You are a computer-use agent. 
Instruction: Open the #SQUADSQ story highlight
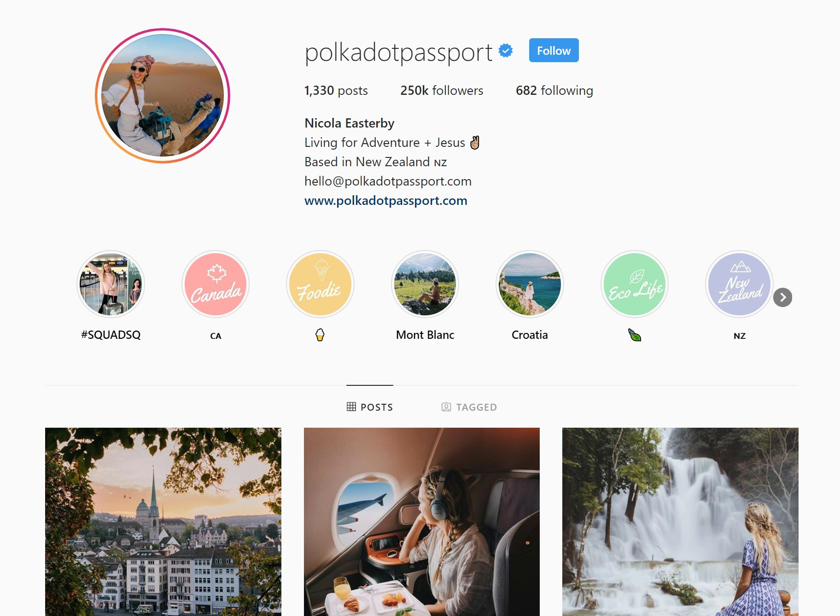point(111,284)
